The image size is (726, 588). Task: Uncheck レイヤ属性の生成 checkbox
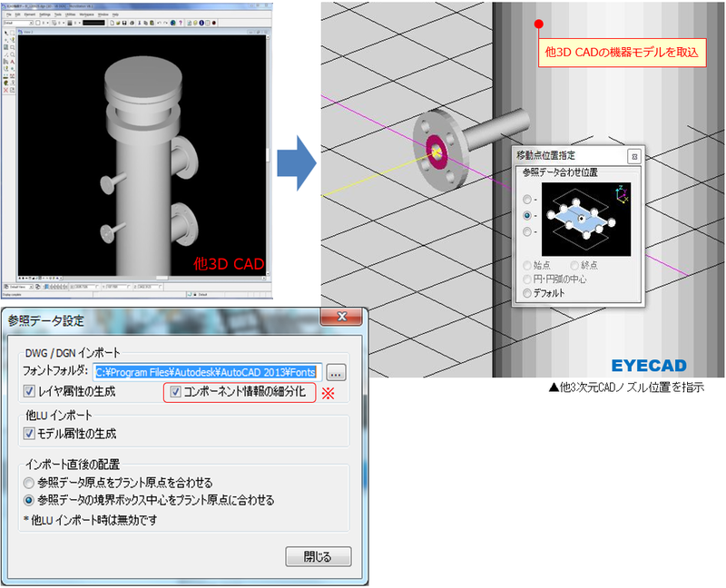29,391
